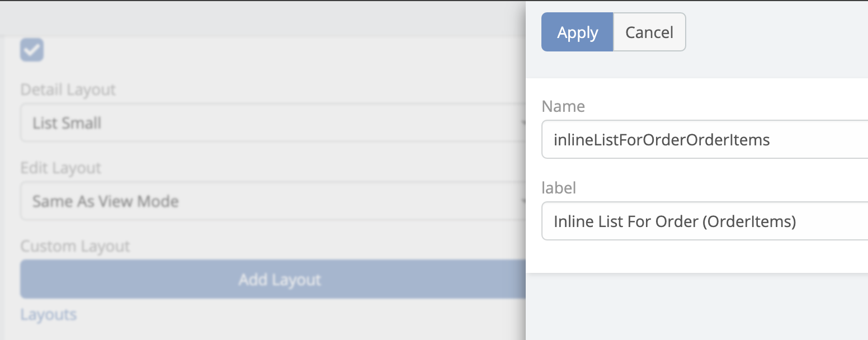Screen dimensions: 868x340
Task: Click the arrow of List Small dropdown
Action: click(523, 122)
